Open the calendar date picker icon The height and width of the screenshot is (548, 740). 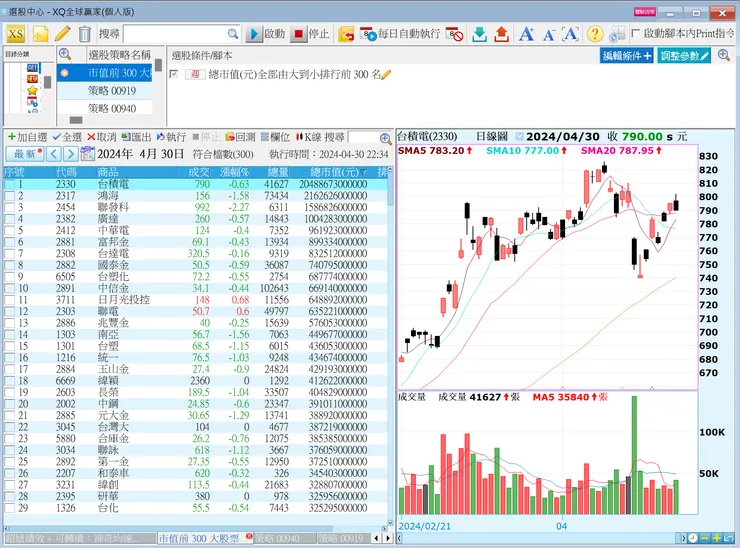point(87,153)
